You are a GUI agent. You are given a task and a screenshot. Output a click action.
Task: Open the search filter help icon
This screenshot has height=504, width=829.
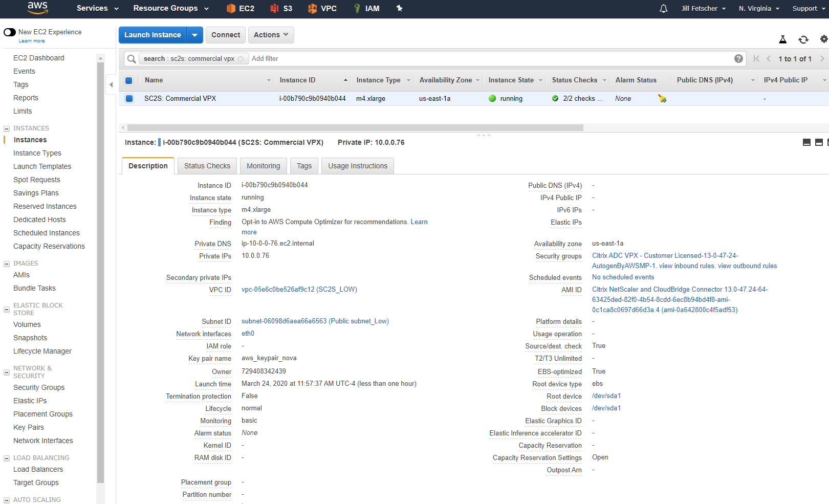738,59
